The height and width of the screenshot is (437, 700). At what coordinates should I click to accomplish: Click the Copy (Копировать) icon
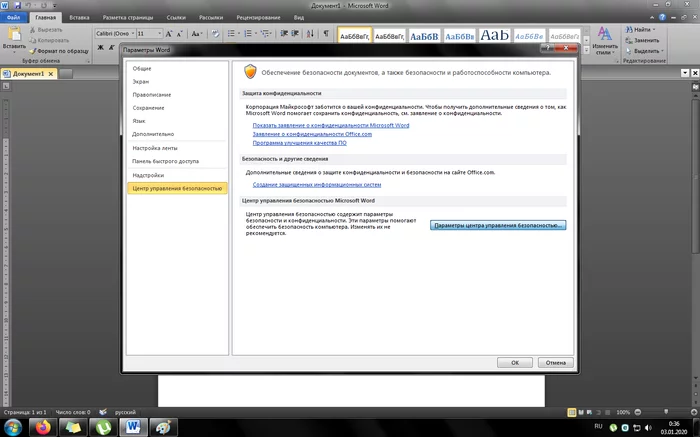coord(33,40)
